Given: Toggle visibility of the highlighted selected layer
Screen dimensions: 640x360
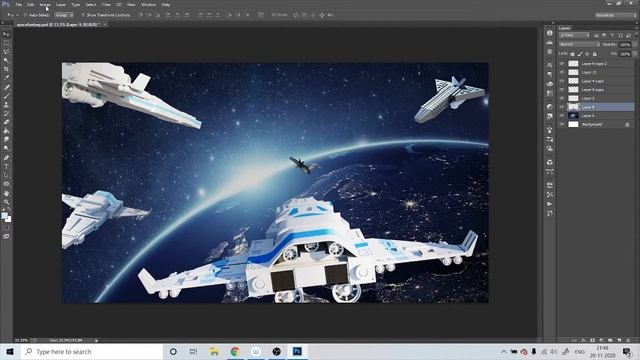Looking at the screenshot, I should tap(562, 107).
